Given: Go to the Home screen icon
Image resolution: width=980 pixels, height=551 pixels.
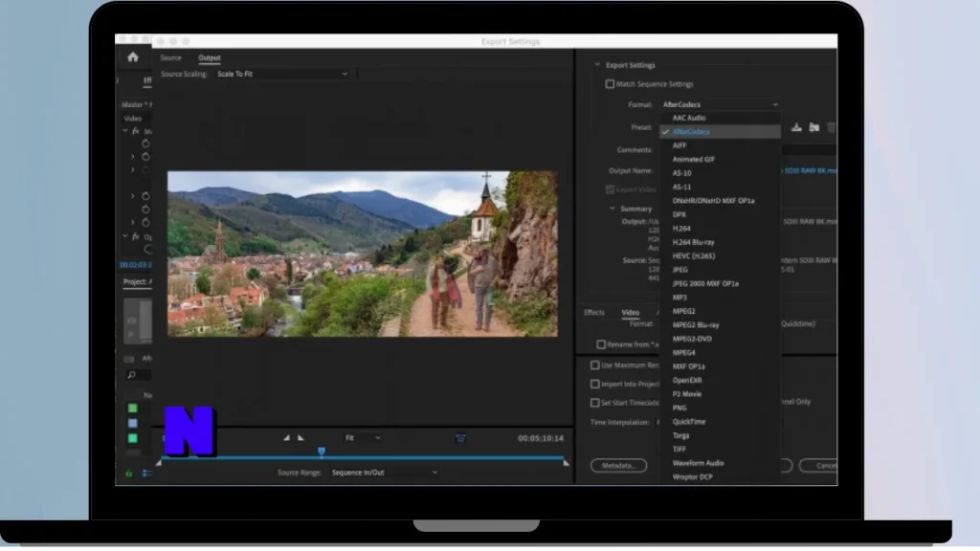Looking at the screenshot, I should pos(132,57).
